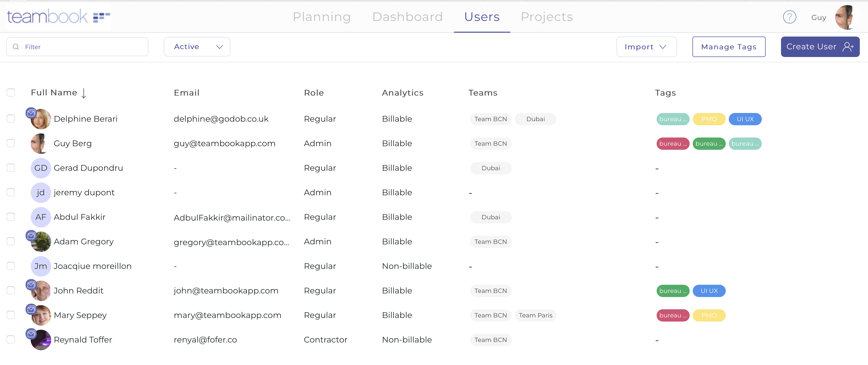This screenshot has width=868, height=365.
Task: Click the envelope icon beside John Reddit
Action: click(x=31, y=284)
